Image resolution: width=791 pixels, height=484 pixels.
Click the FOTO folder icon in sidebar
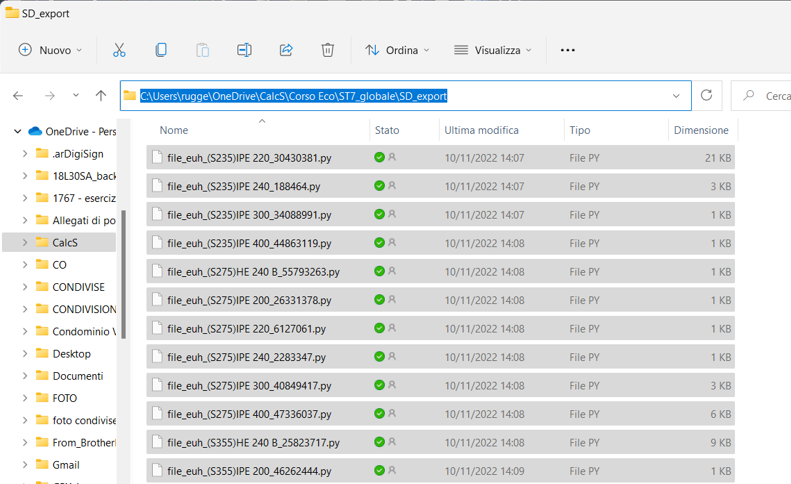tap(42, 397)
